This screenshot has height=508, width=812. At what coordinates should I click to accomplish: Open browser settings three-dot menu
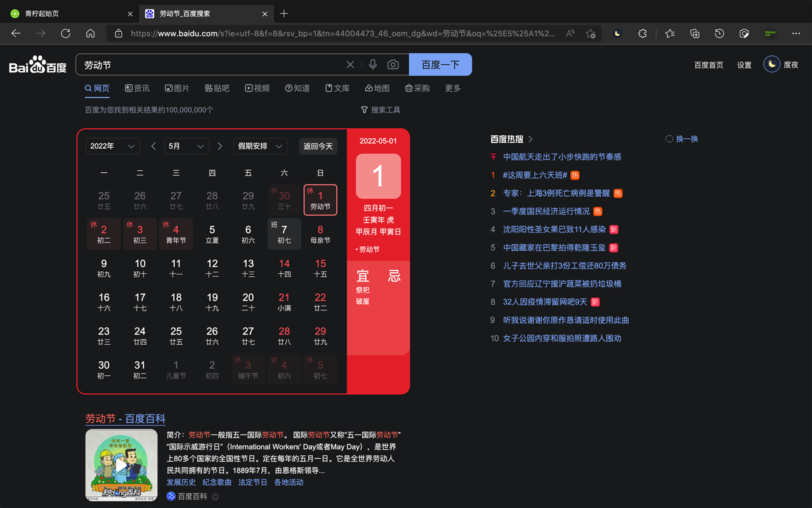coord(796,34)
